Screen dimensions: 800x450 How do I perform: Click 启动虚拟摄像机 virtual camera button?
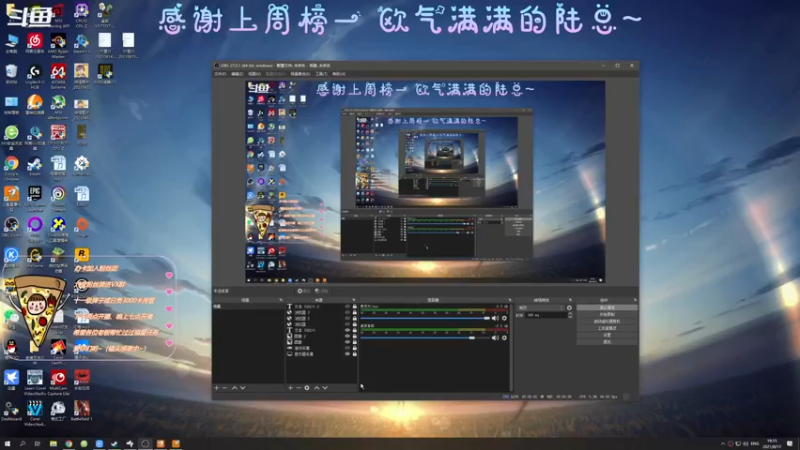[x=607, y=321]
